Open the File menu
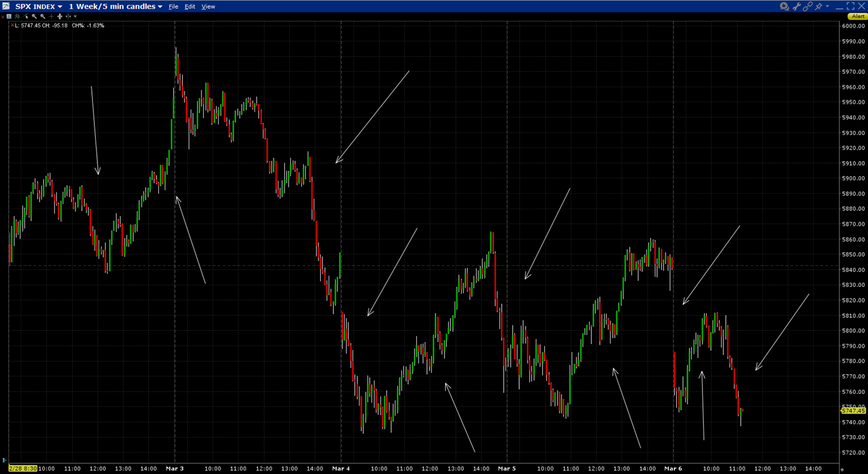The image size is (868, 474). [173, 7]
